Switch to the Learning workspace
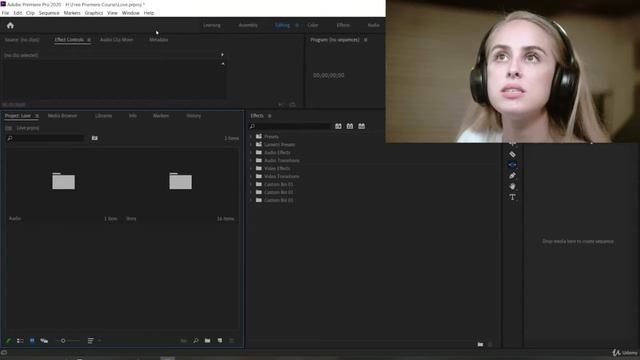This screenshot has width=640, height=360. click(x=212, y=25)
